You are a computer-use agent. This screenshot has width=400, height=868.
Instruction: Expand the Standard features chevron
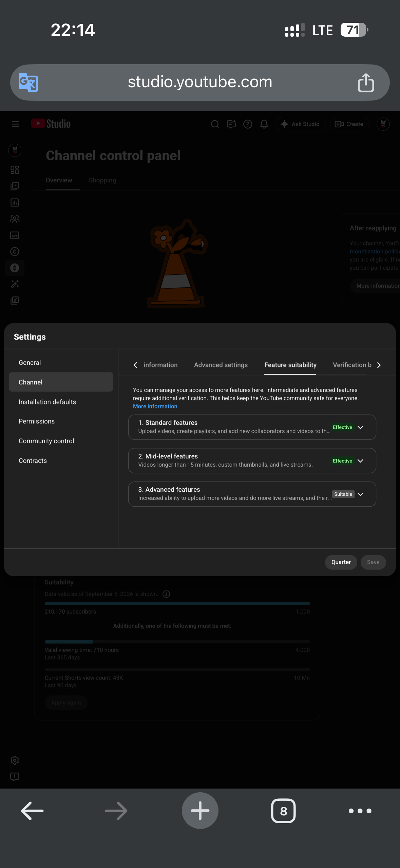[x=361, y=427]
